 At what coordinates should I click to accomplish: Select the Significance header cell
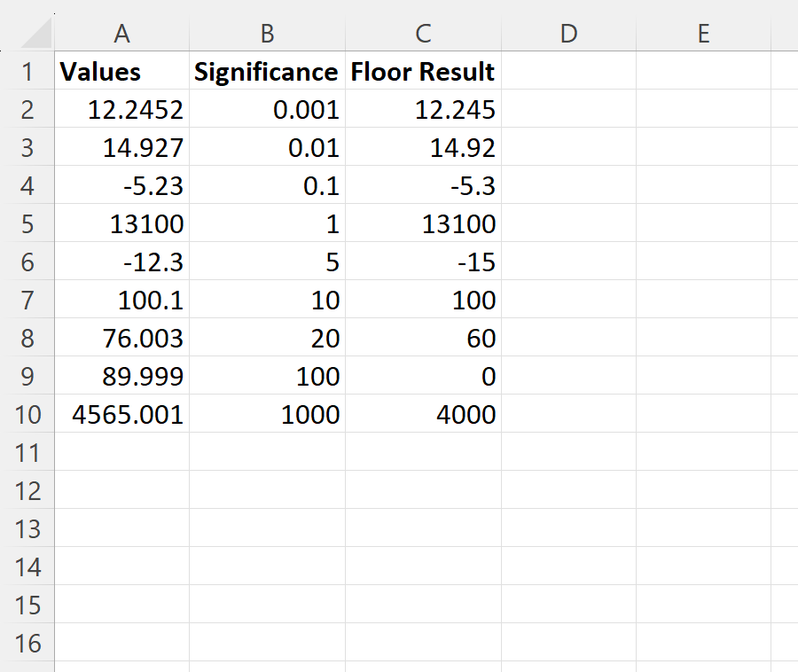coord(267,72)
